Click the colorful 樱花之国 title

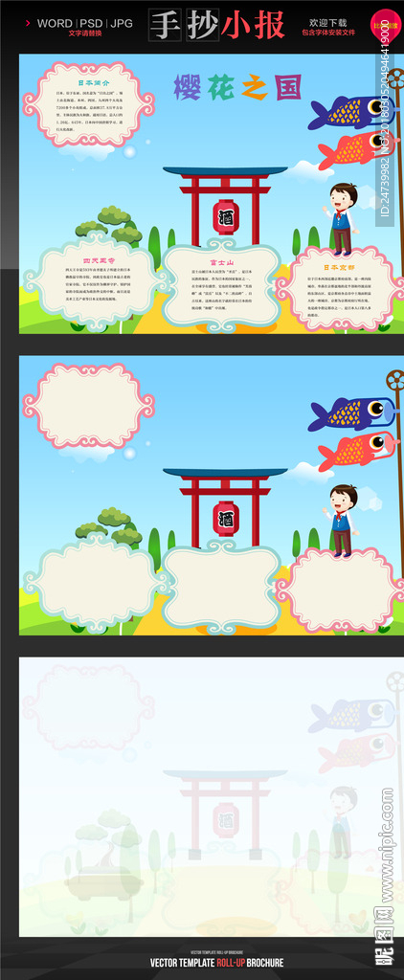237,88
